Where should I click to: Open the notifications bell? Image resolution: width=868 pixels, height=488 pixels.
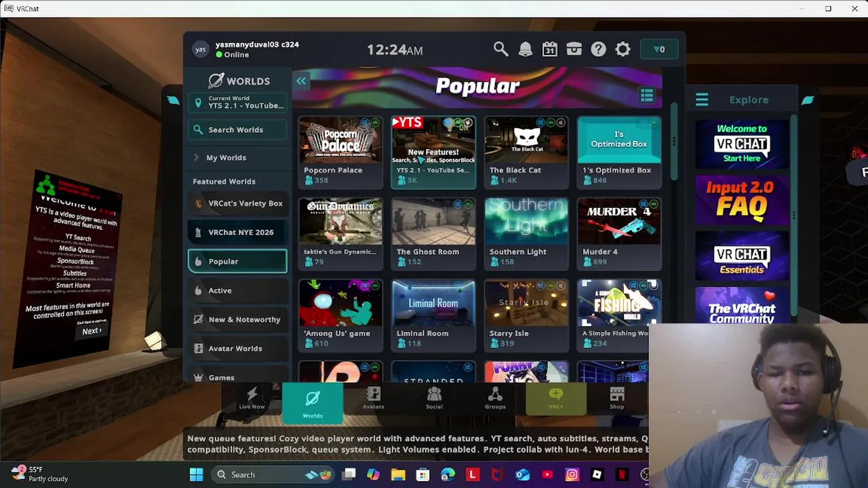click(526, 49)
